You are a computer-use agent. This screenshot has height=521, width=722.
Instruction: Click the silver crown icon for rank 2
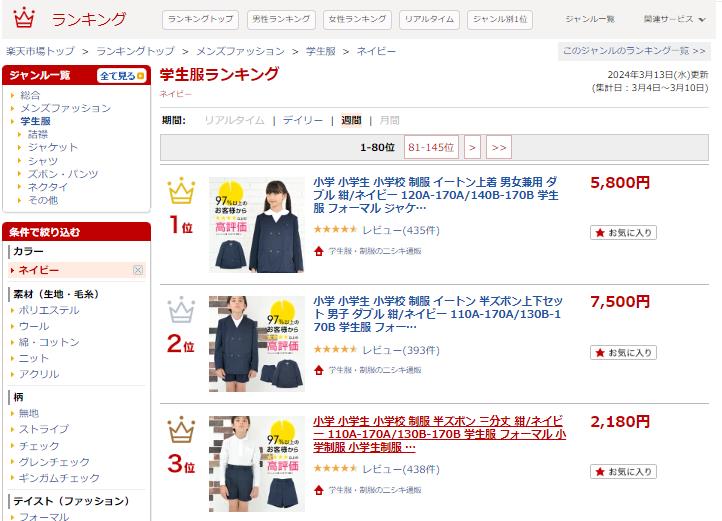(x=181, y=310)
